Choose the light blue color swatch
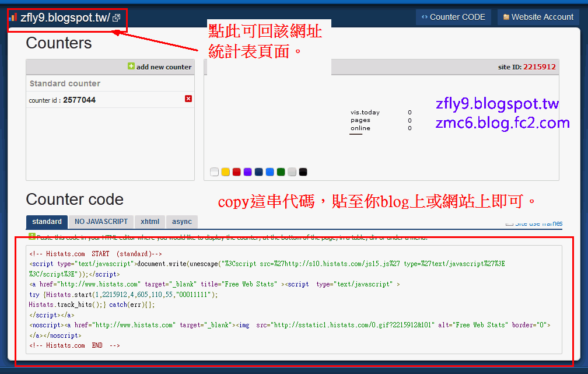 click(269, 172)
